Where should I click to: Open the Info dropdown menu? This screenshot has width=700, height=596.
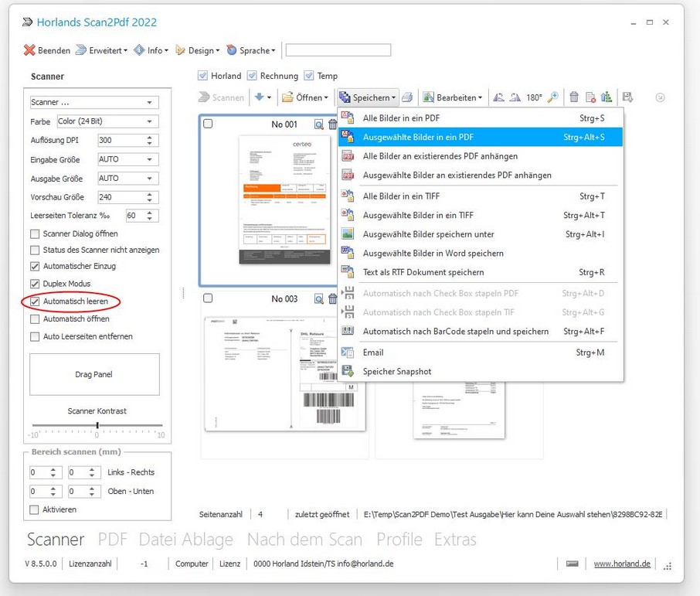[151, 50]
